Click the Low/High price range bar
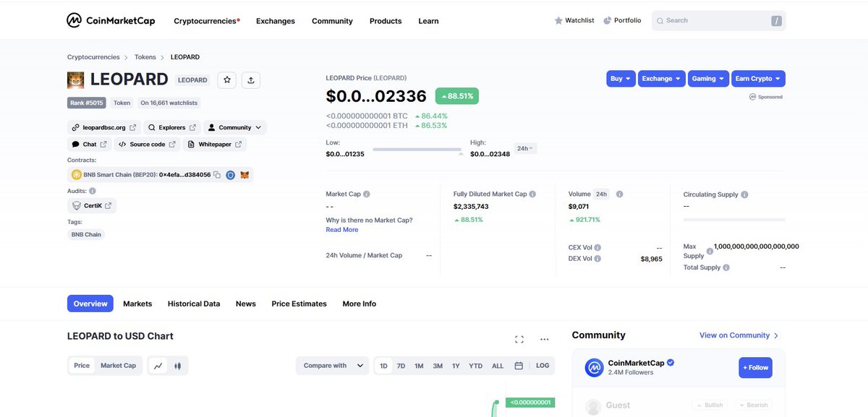Image resolution: width=868 pixels, height=417 pixels. [x=417, y=149]
